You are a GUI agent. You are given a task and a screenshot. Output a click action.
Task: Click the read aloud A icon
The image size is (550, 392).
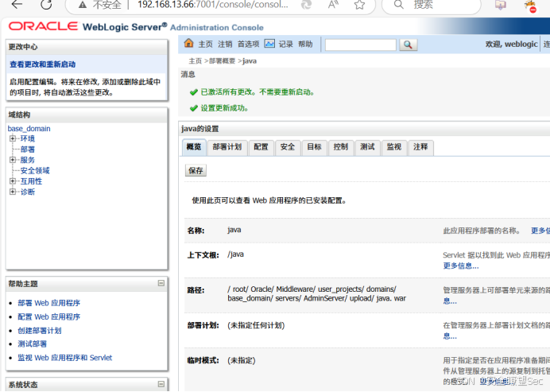(x=333, y=5)
